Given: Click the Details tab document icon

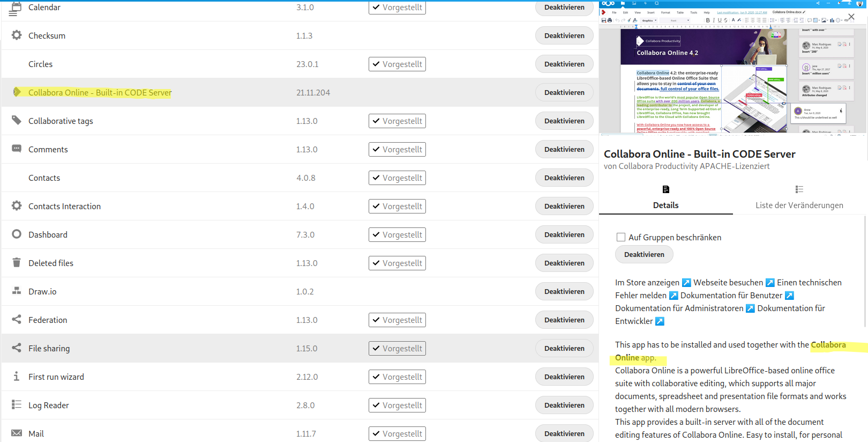Looking at the screenshot, I should point(665,189).
